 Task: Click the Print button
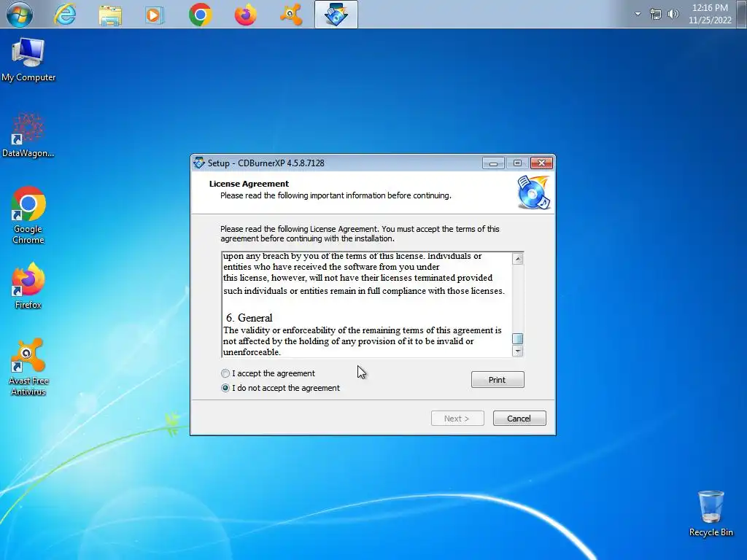coord(498,379)
